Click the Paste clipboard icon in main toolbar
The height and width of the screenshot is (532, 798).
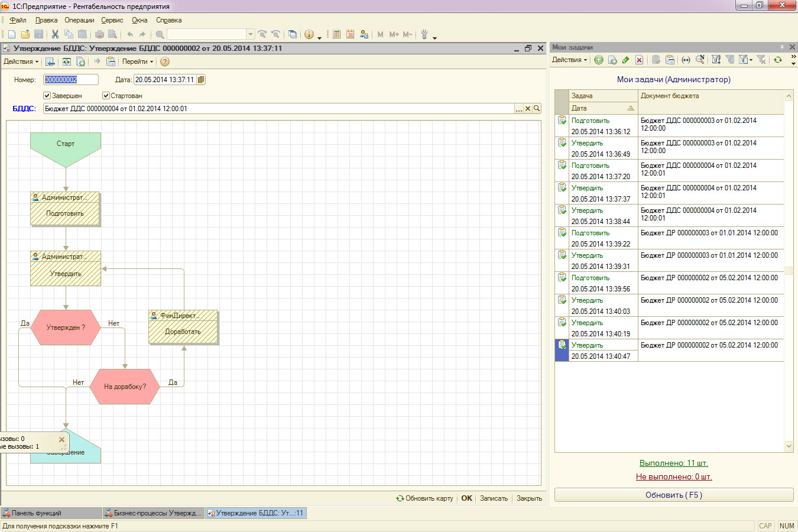tap(82, 34)
